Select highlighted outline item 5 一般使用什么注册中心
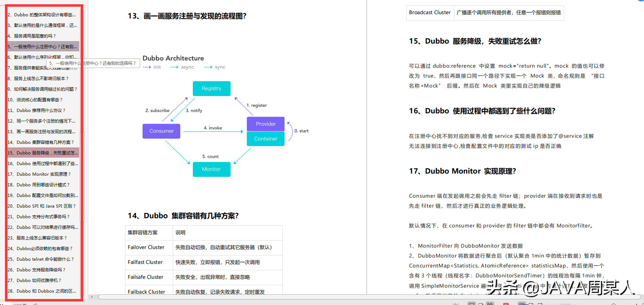Viewport: 644px width, 305px height. [x=43, y=46]
